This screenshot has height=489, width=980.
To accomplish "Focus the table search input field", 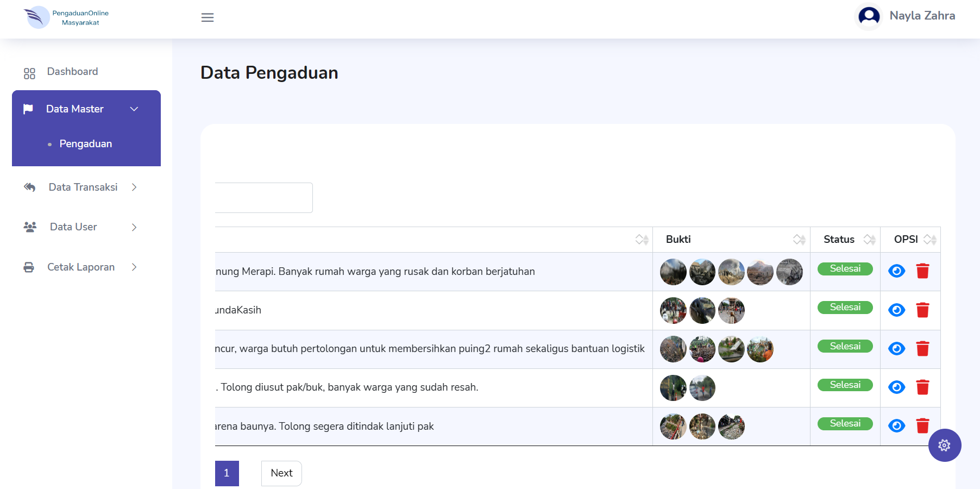I will (x=264, y=198).
